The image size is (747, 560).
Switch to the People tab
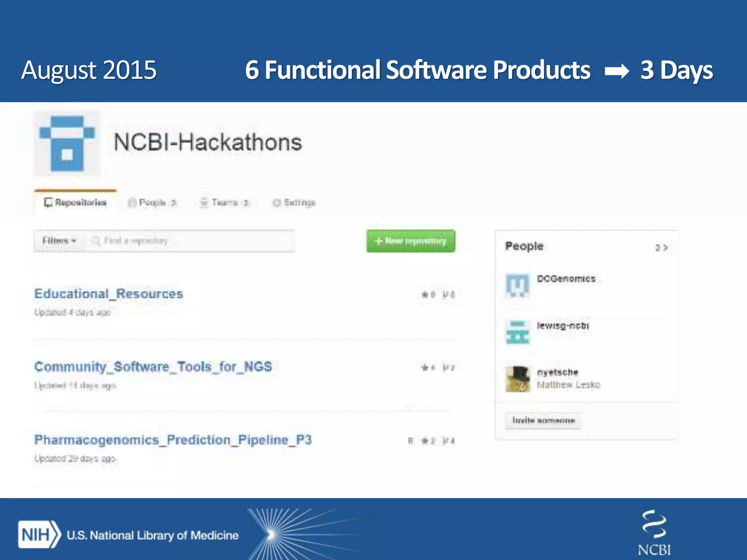coord(152,202)
